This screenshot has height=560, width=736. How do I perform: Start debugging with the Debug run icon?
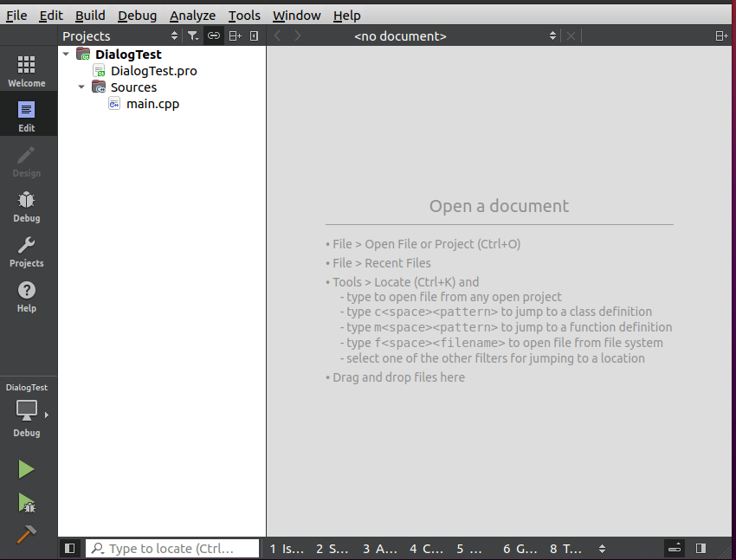(25, 503)
